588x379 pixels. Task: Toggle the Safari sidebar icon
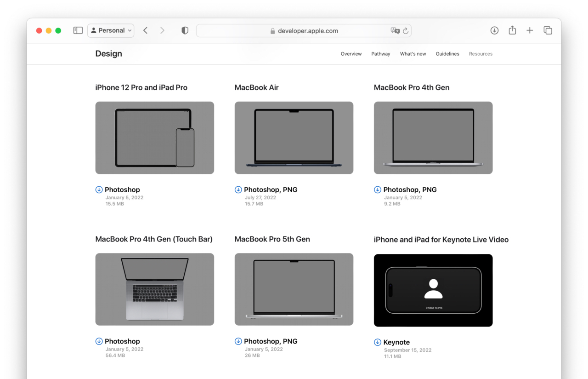(78, 30)
